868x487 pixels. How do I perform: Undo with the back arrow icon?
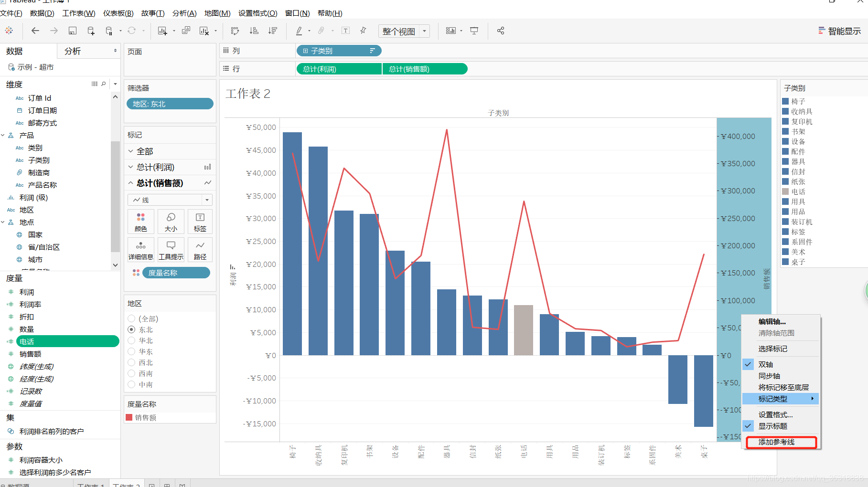tap(35, 31)
